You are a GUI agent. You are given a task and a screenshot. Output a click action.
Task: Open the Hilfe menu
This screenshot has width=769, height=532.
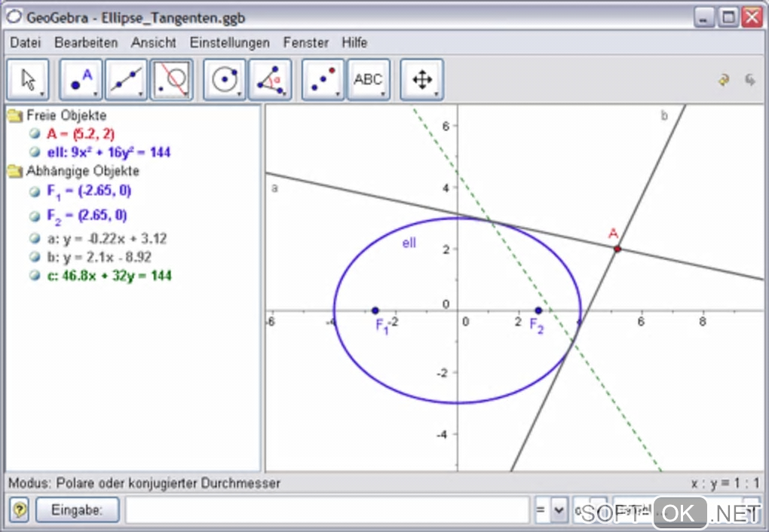click(354, 43)
